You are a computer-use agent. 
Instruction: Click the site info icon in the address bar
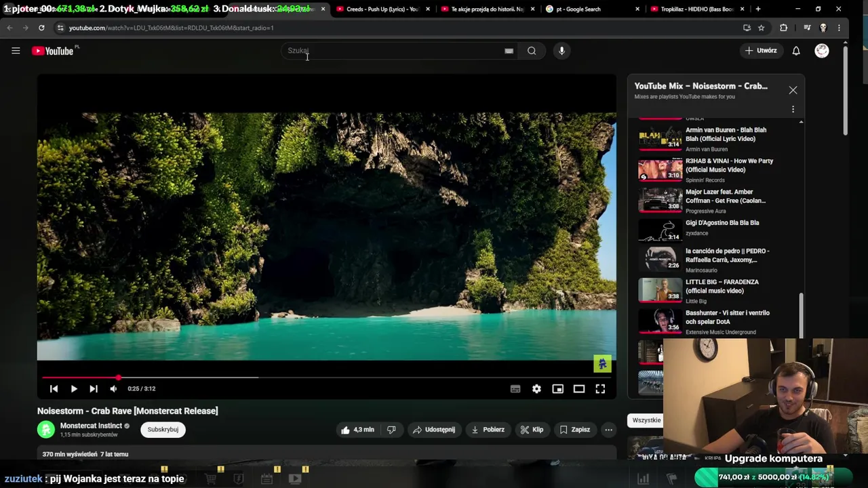60,28
